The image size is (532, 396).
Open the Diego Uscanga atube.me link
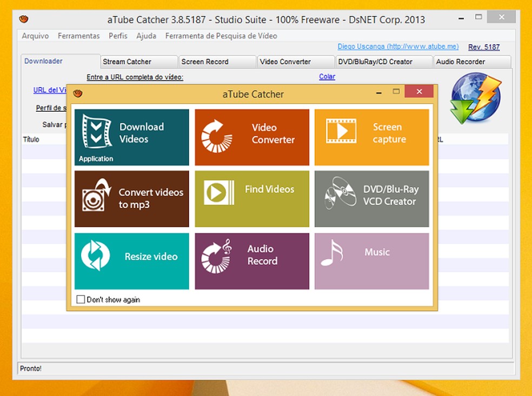[398, 47]
